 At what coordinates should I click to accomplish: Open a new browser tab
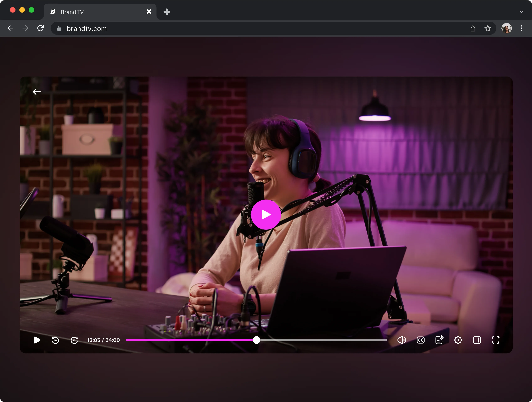click(x=167, y=12)
